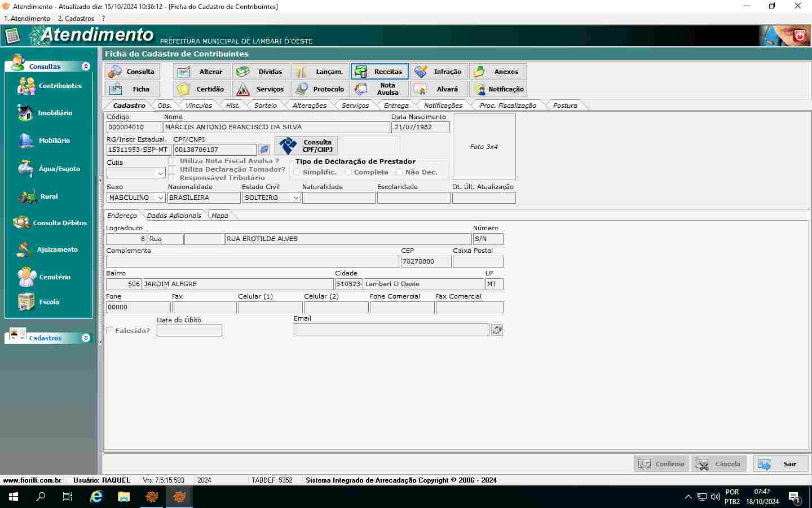Viewport: 812px width, 508px height.
Task: Click the Dívidas toolbar button
Action: click(262, 72)
